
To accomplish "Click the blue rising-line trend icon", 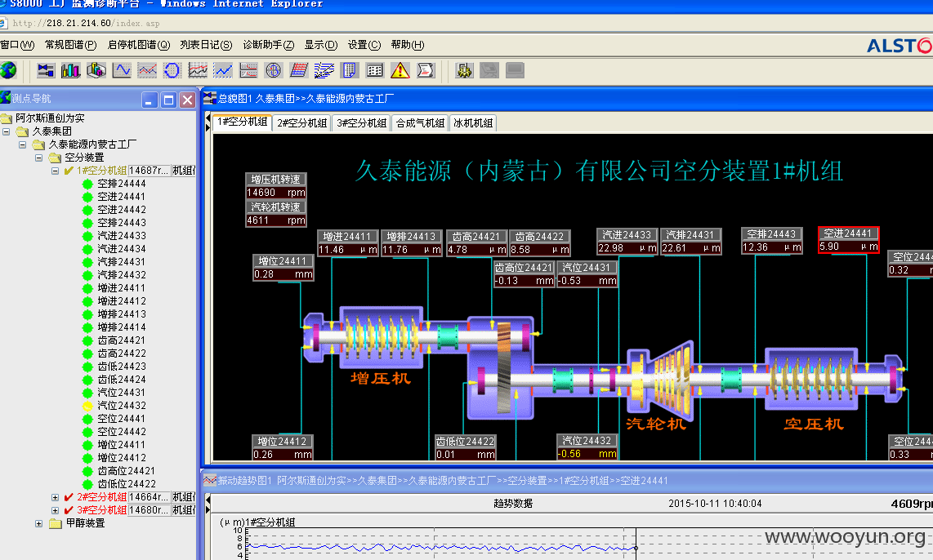I will [223, 71].
